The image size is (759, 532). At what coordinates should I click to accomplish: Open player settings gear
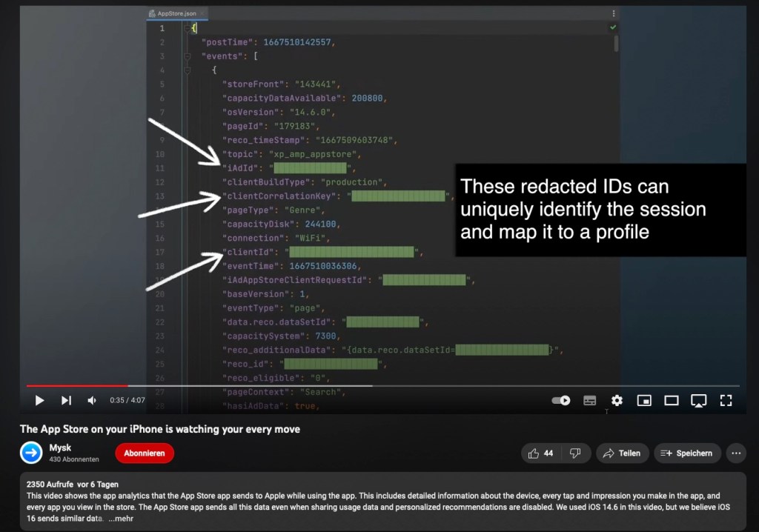coord(617,400)
